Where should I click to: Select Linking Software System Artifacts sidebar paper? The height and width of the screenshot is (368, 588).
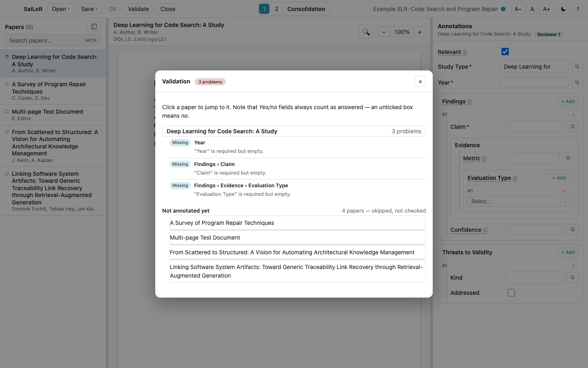[53, 191]
